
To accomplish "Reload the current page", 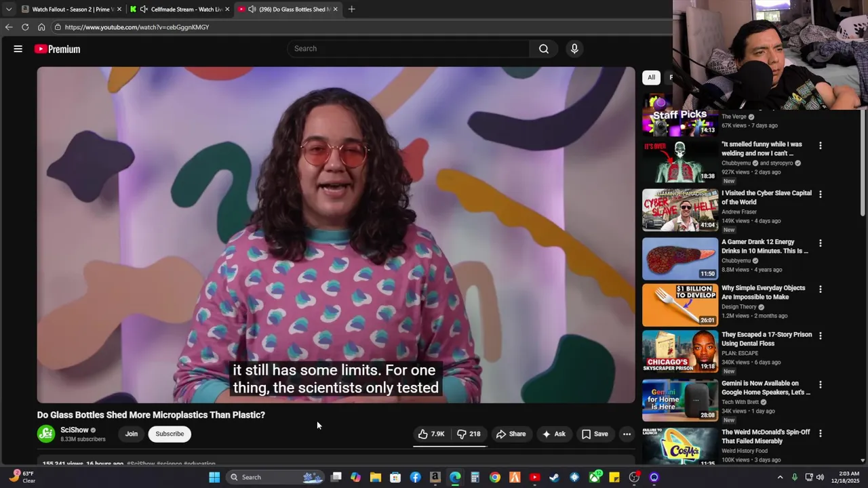I will 25,27.
